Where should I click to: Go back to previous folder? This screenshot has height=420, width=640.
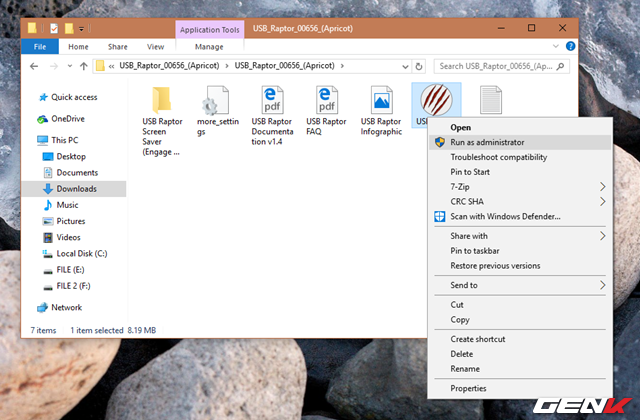[34, 66]
